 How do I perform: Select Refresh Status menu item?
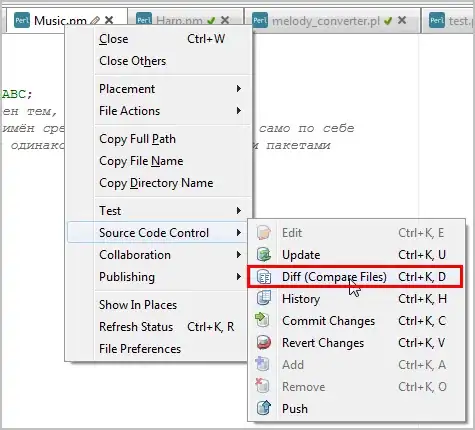(x=136, y=327)
